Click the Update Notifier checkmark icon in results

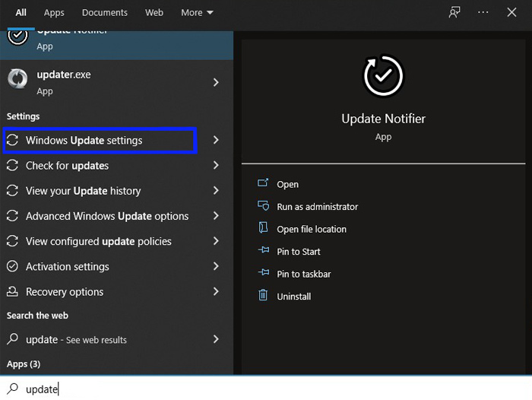click(17, 37)
